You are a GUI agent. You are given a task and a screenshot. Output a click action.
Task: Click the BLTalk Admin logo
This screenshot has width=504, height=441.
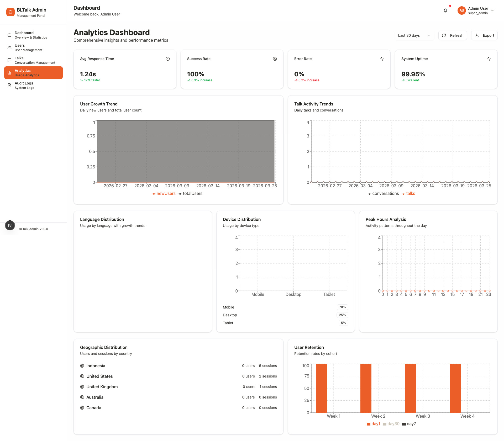[10, 12]
